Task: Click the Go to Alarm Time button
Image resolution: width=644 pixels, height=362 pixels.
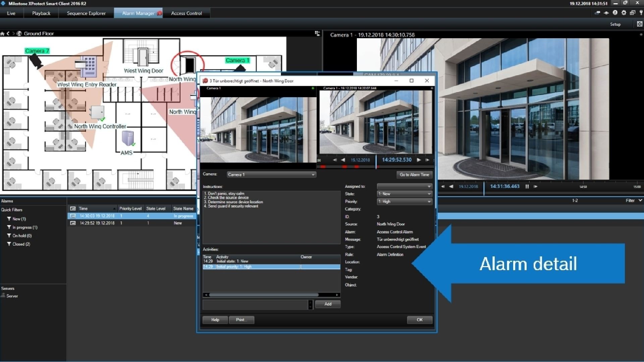Action: click(x=414, y=175)
